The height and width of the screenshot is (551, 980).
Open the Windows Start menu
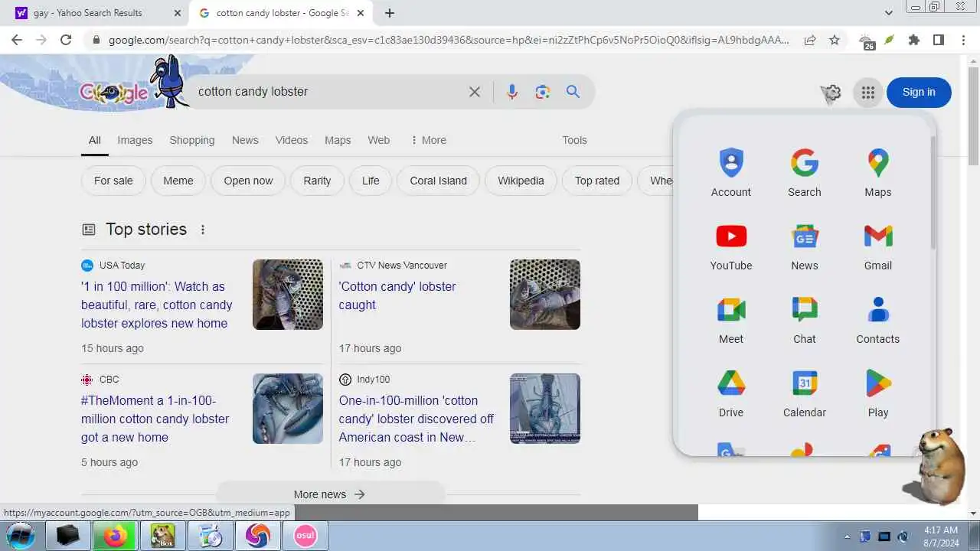(x=20, y=536)
